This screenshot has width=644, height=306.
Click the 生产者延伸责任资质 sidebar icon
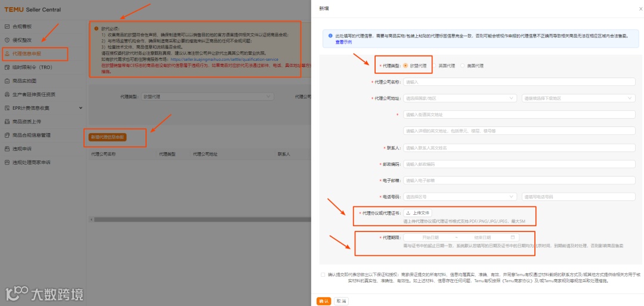(7, 94)
